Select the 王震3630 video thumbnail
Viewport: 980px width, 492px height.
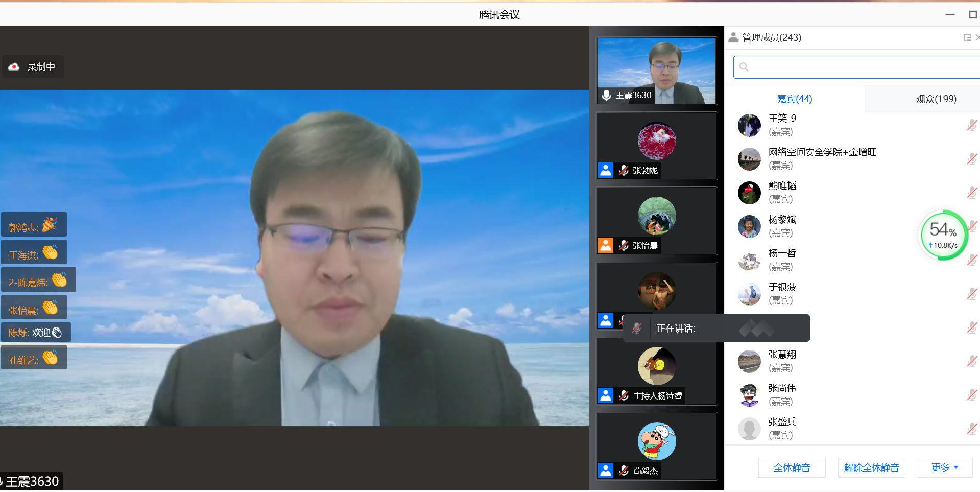[x=657, y=71]
